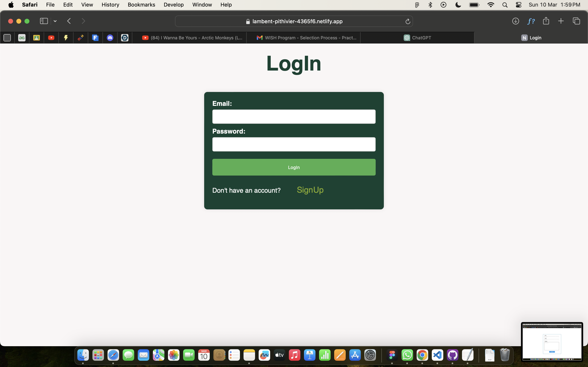Screen dimensions: 588x367
Task: Follow the SignUp link
Action: coord(310,190)
